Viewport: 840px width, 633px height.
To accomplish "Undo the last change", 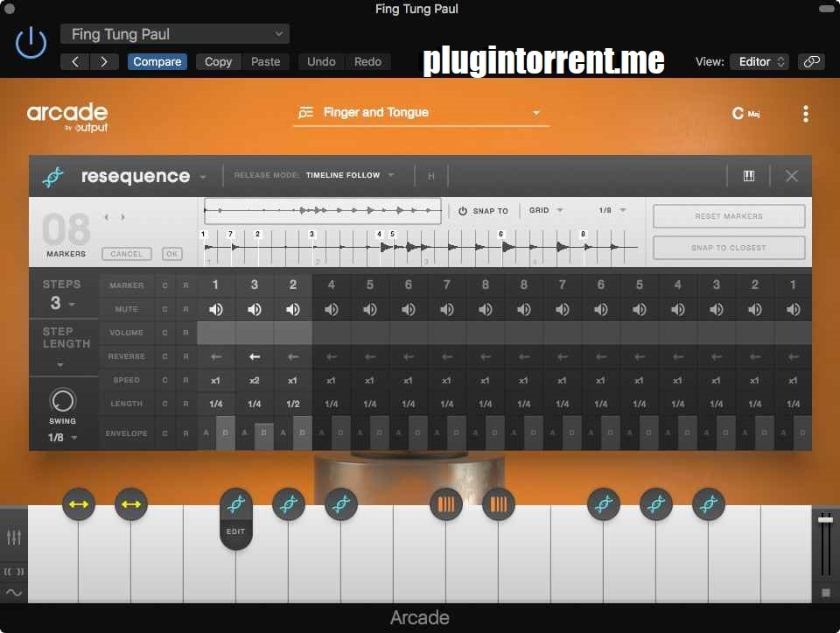I will pyautogui.click(x=321, y=61).
